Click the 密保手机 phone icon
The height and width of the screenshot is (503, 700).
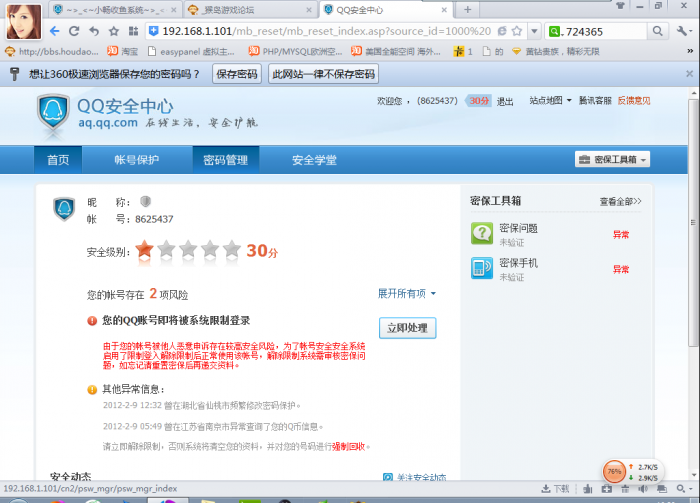482,268
